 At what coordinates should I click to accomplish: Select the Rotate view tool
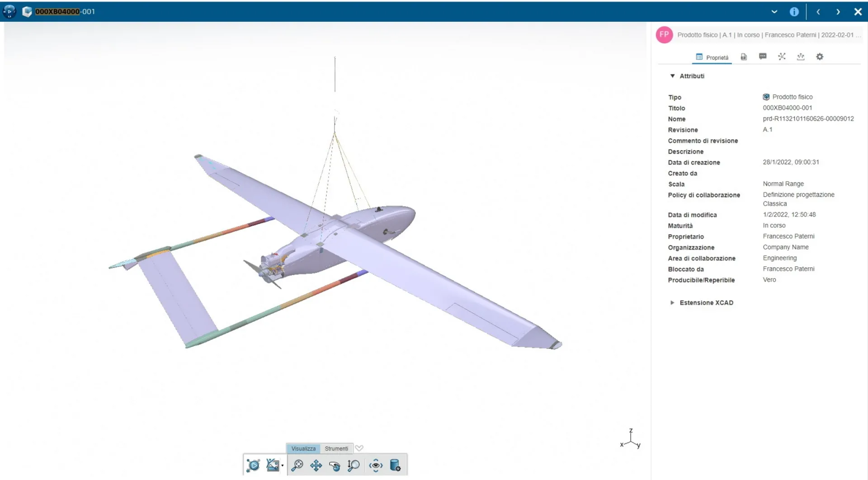coord(335,466)
